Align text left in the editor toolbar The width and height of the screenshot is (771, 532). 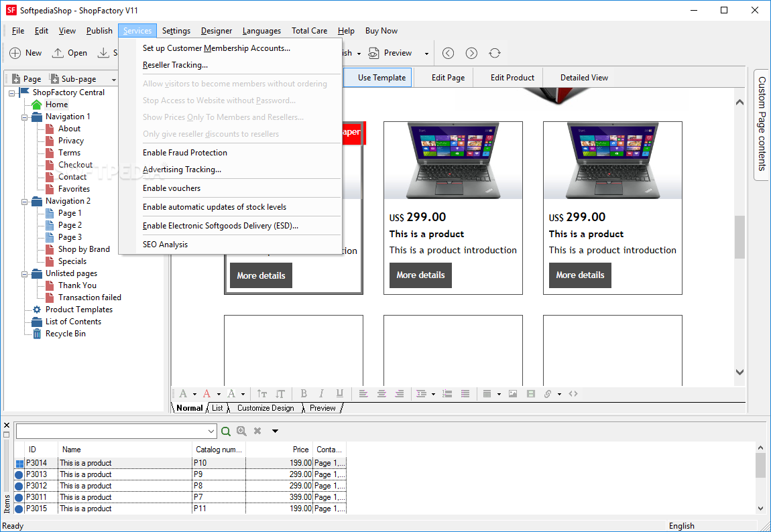363,393
